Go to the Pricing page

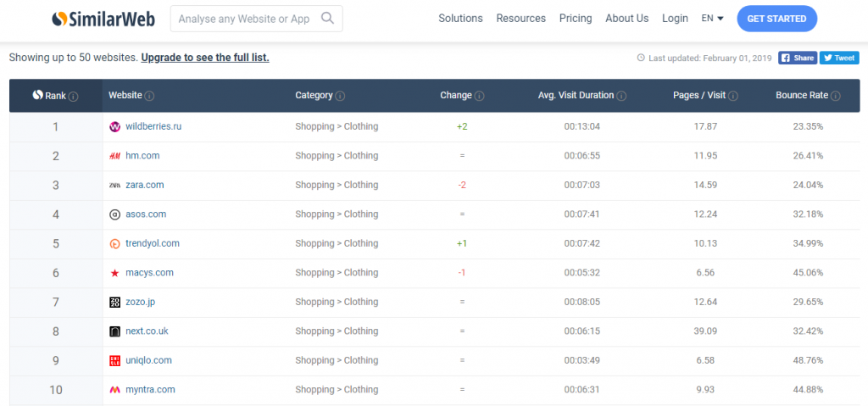coord(576,19)
